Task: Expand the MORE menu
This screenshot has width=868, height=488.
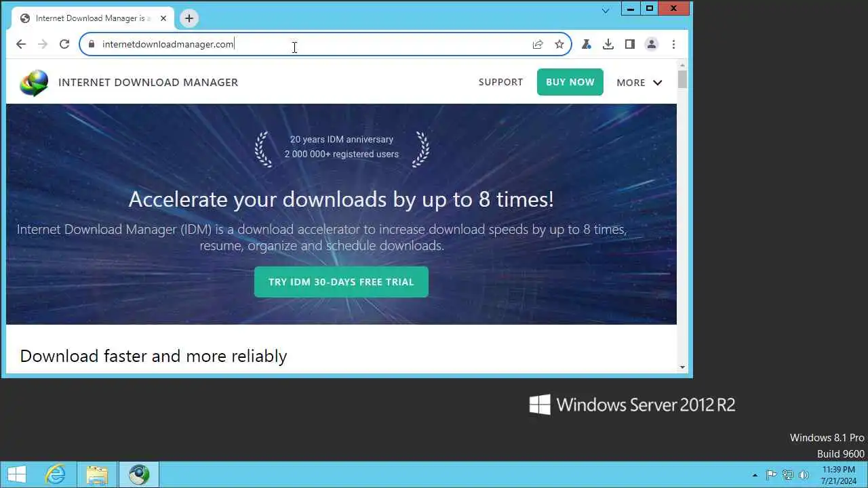Action: (639, 83)
